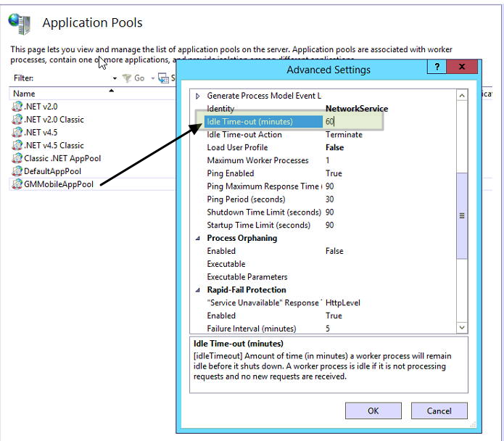The width and height of the screenshot is (504, 441).
Task: Open the help button in Advanced Settings
Action: click(437, 67)
